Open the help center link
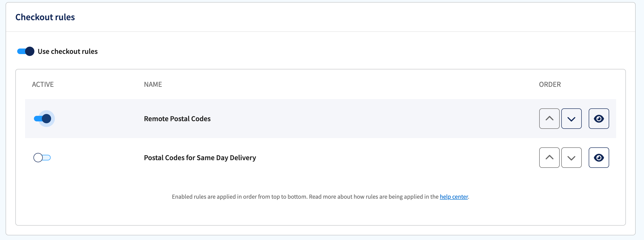This screenshot has width=644, height=240. [454, 197]
